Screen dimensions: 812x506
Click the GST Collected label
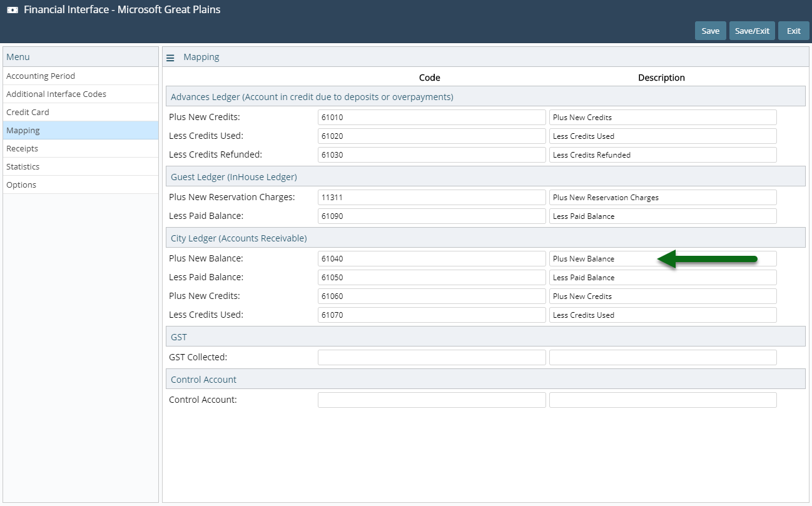198,357
